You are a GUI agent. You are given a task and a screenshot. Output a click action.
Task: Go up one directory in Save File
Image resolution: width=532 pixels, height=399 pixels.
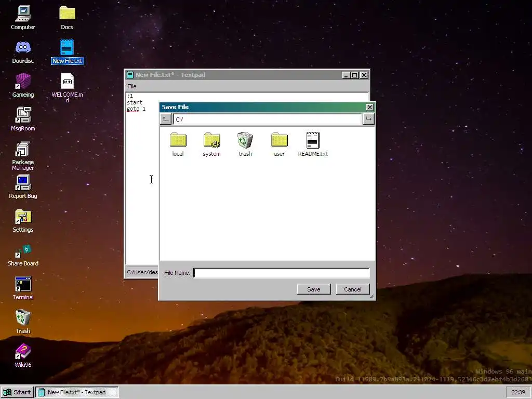point(165,119)
